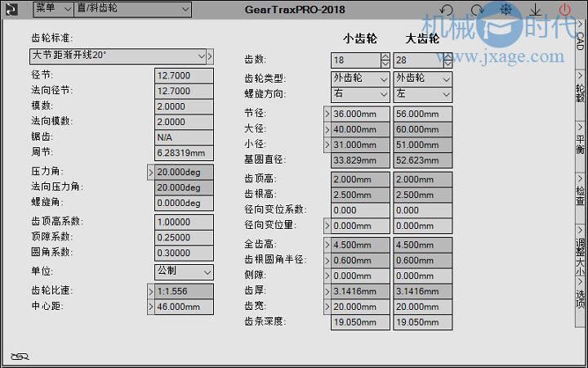Click the arrow button beside 大径 value
The height and width of the screenshot is (368, 588).
(x=327, y=129)
